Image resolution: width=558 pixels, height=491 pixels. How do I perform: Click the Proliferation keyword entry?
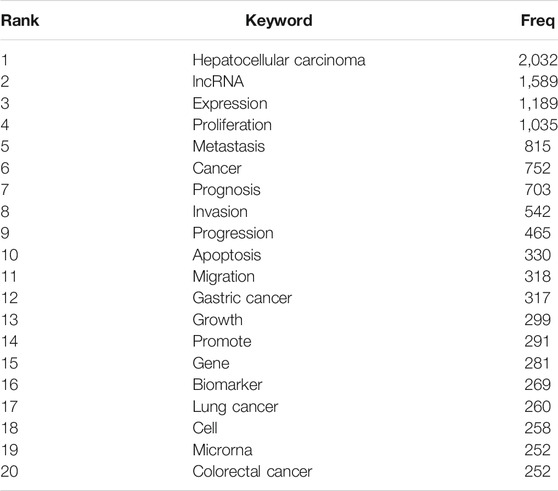tap(232, 125)
